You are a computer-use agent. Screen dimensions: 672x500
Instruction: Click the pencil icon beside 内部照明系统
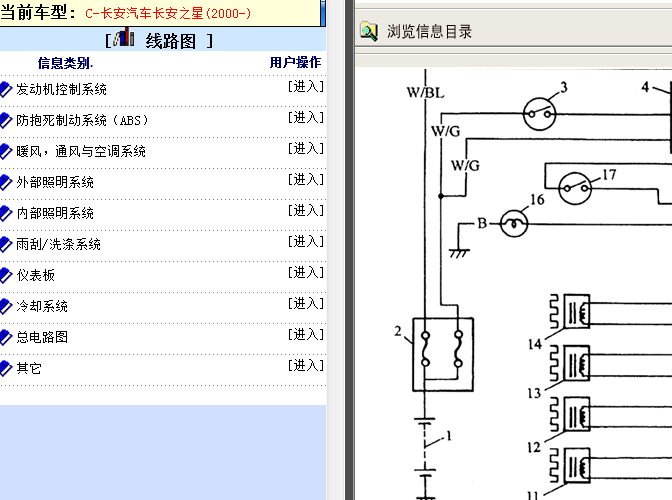[6, 213]
